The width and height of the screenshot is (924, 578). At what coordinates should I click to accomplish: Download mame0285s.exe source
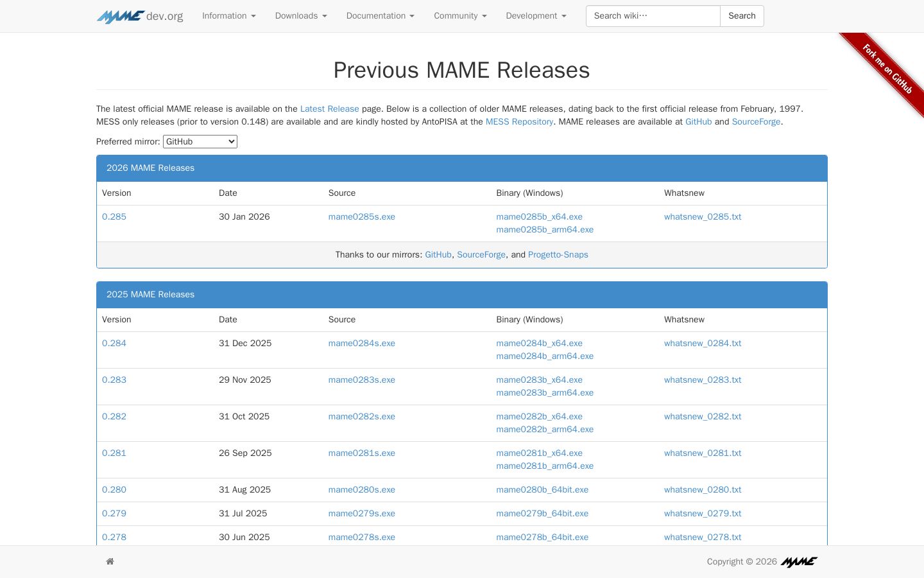click(x=362, y=217)
